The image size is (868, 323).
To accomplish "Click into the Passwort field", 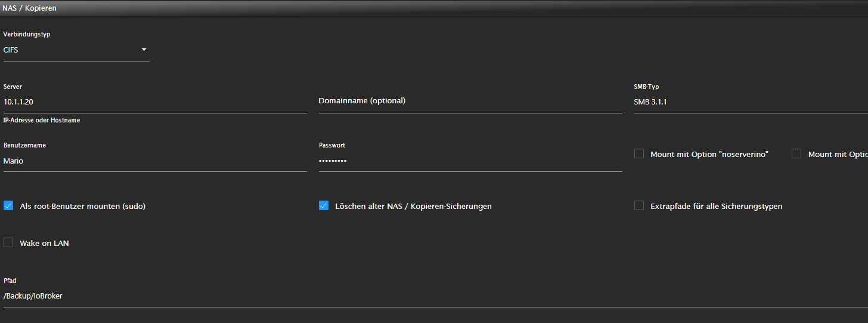I will tap(470, 161).
